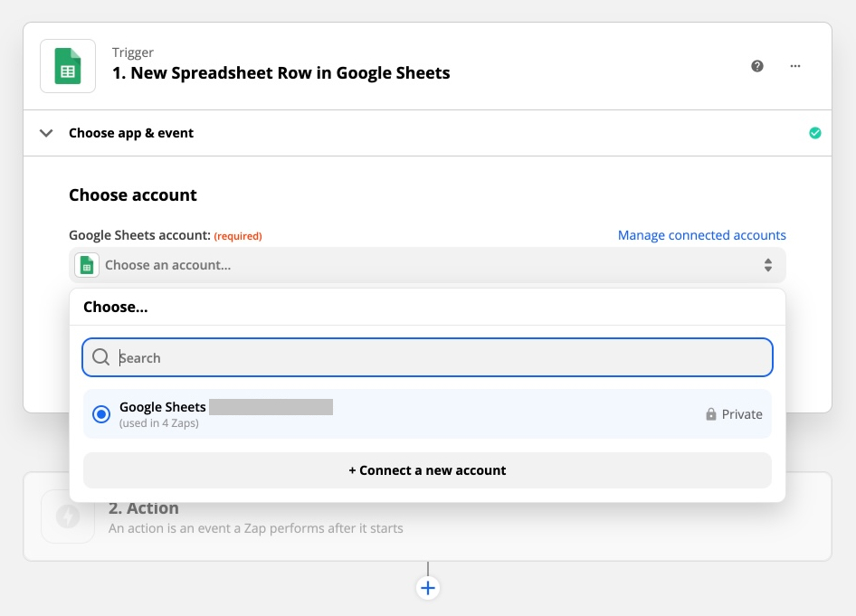Click the Private lock icon
The height and width of the screenshot is (616, 856).
click(x=711, y=414)
